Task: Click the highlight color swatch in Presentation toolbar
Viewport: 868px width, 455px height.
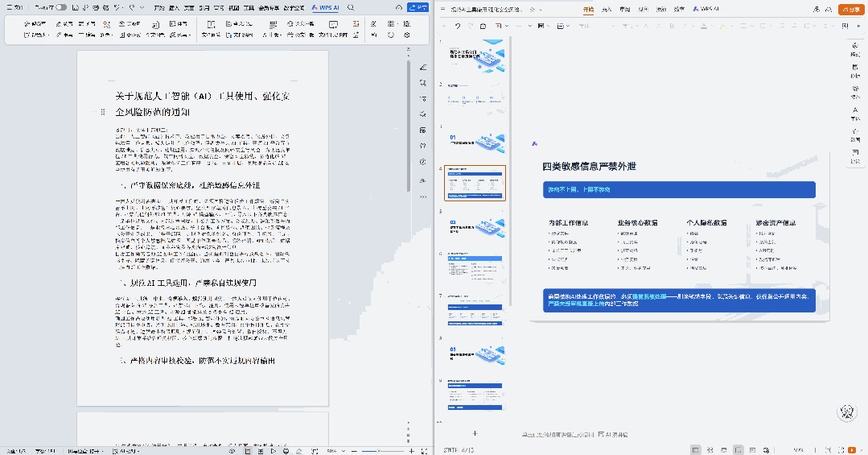Action: (722, 26)
